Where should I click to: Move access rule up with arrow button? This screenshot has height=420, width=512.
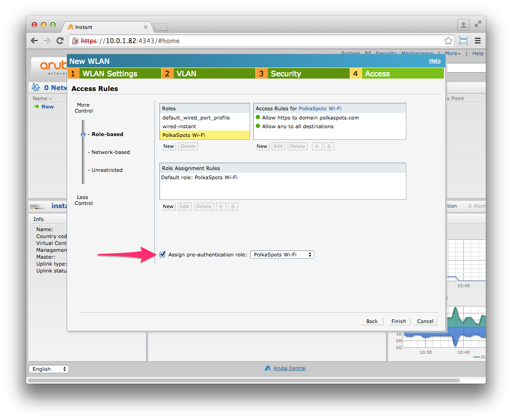317,146
